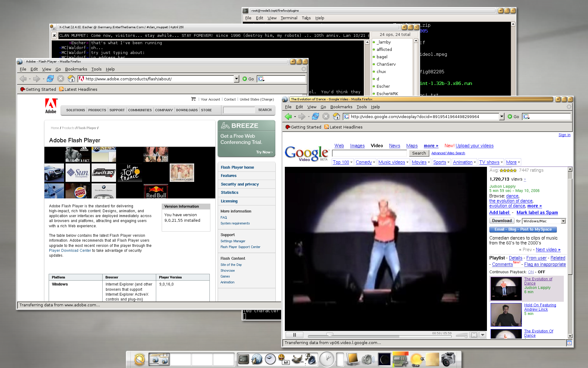The height and width of the screenshot is (368, 588).
Task: Turn Continuous Playback ON
Action: pyautogui.click(x=531, y=272)
